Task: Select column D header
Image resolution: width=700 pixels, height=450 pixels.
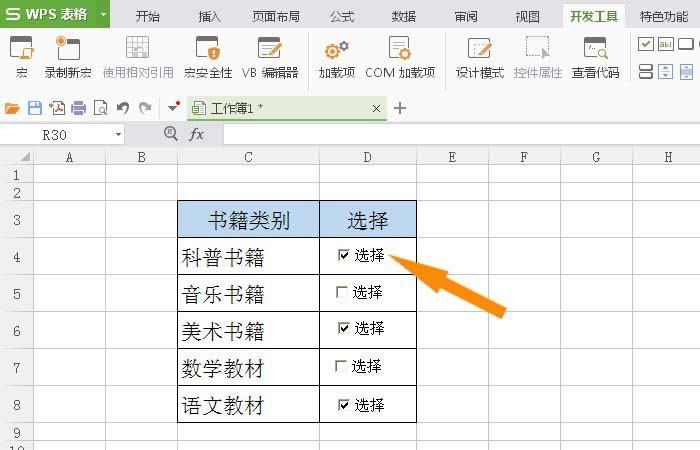Action: click(x=367, y=157)
